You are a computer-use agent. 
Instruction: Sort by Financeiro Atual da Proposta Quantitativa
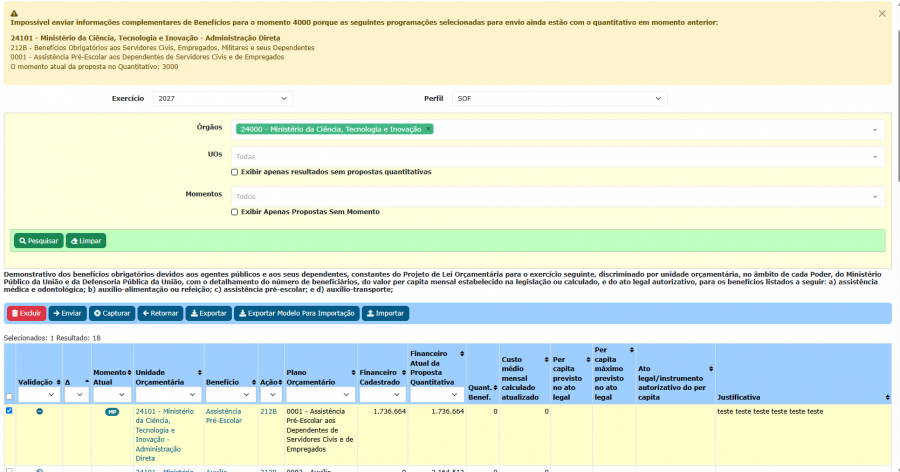click(461, 354)
